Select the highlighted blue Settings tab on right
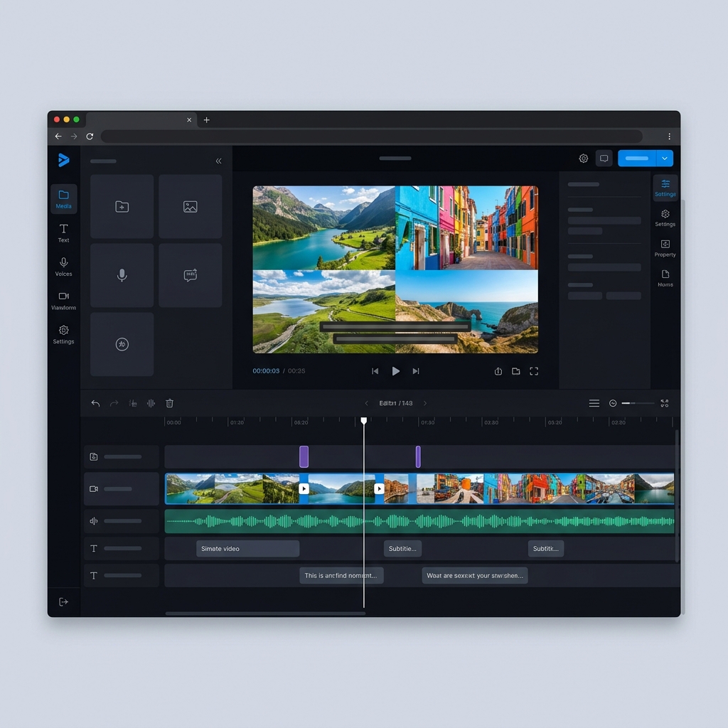Screen dimensions: 728x728 click(x=665, y=188)
